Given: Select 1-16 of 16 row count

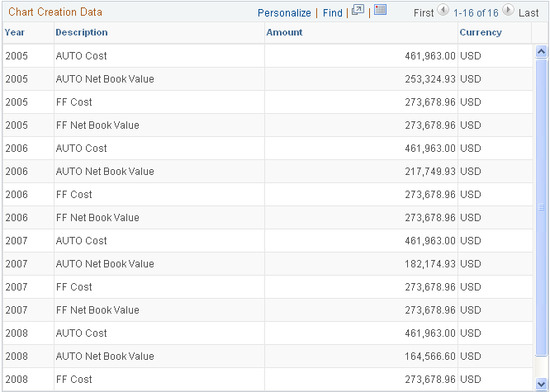Looking at the screenshot, I should pyautogui.click(x=476, y=13).
